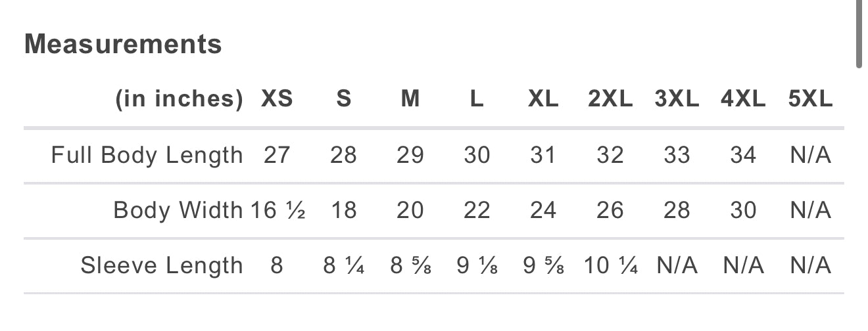This screenshot has height=331, width=868.
Task: Click the vertical scrollbar thumb at right edge
Action: pyautogui.click(x=859, y=33)
